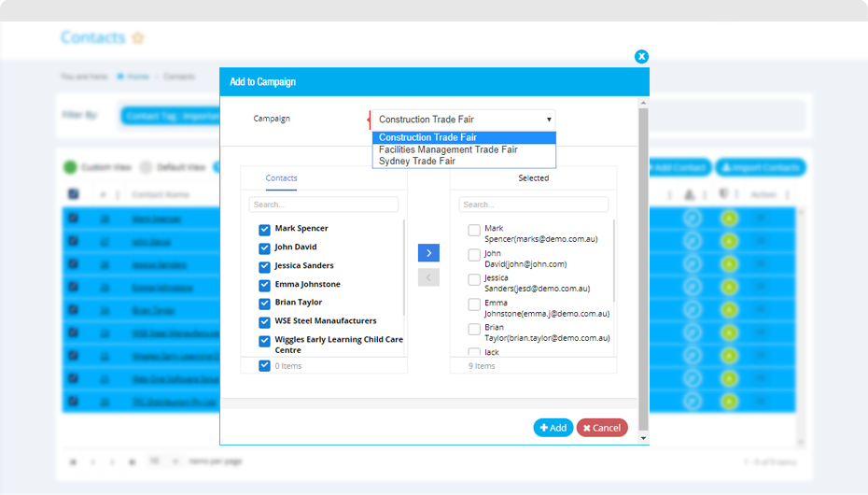
Task: Uncheck John David in Contacts list
Action: 265,248
